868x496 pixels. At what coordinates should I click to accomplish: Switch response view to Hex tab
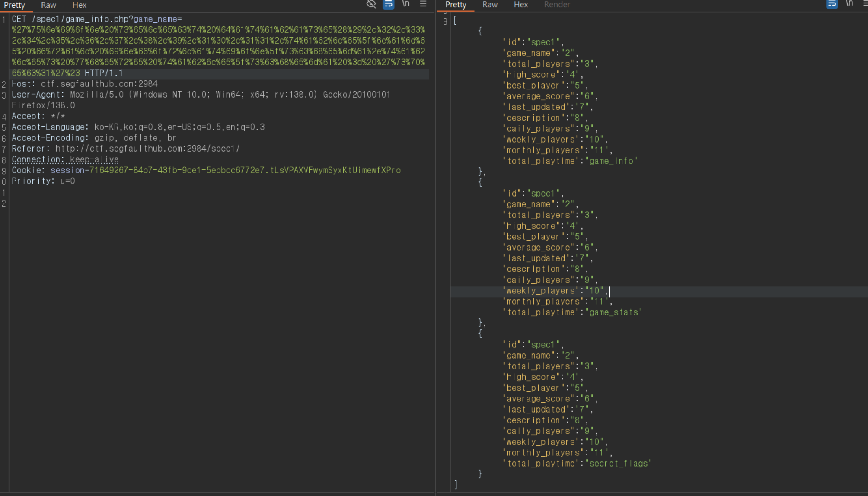pos(521,5)
